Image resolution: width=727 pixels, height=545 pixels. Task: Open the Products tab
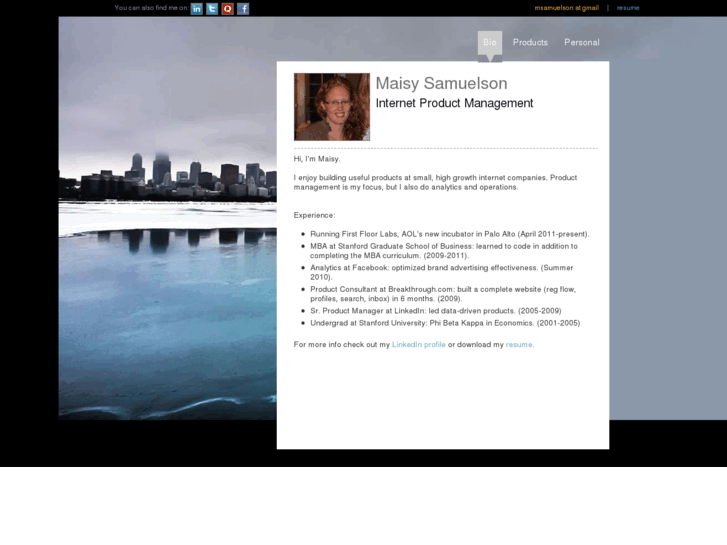tap(530, 42)
